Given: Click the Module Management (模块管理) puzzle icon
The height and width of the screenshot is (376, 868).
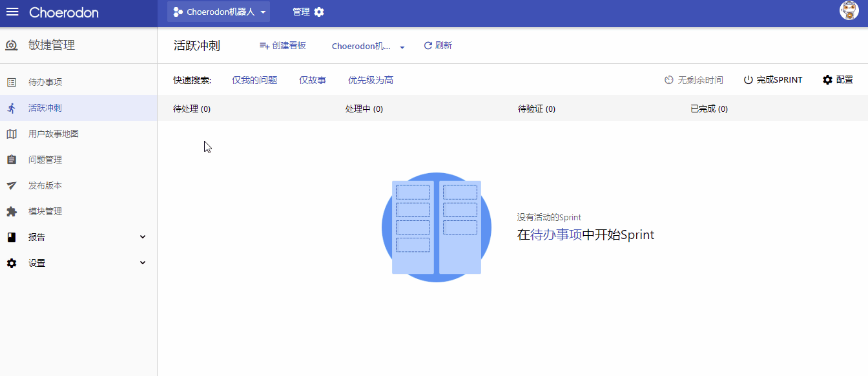Looking at the screenshot, I should pyautogui.click(x=12, y=211).
